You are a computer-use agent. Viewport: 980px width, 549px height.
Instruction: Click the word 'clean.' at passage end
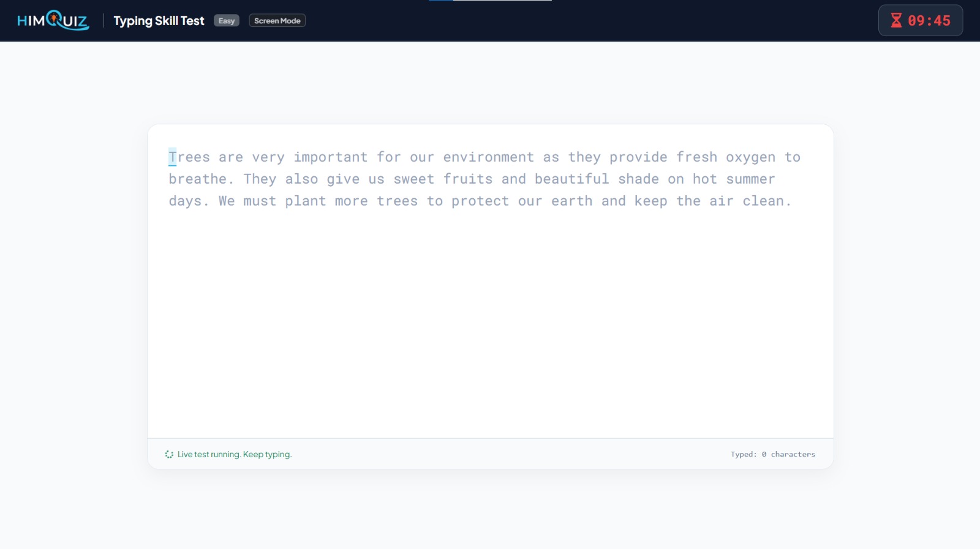[x=767, y=201]
